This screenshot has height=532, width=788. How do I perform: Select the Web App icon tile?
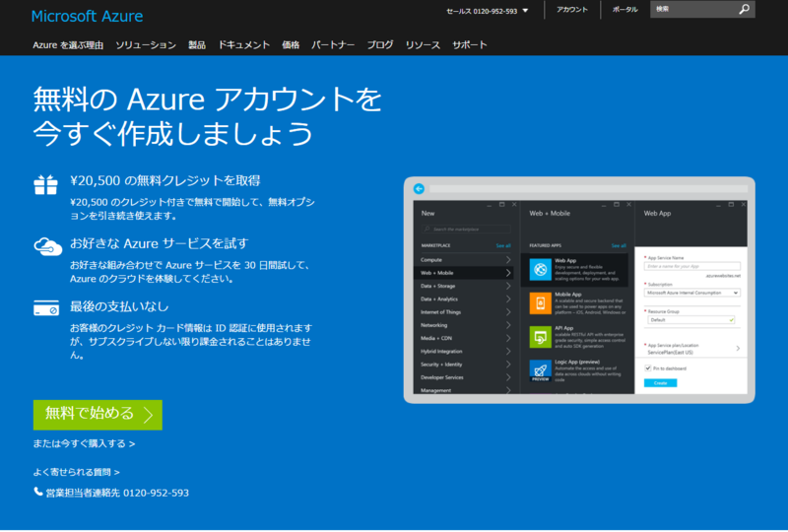(540, 270)
